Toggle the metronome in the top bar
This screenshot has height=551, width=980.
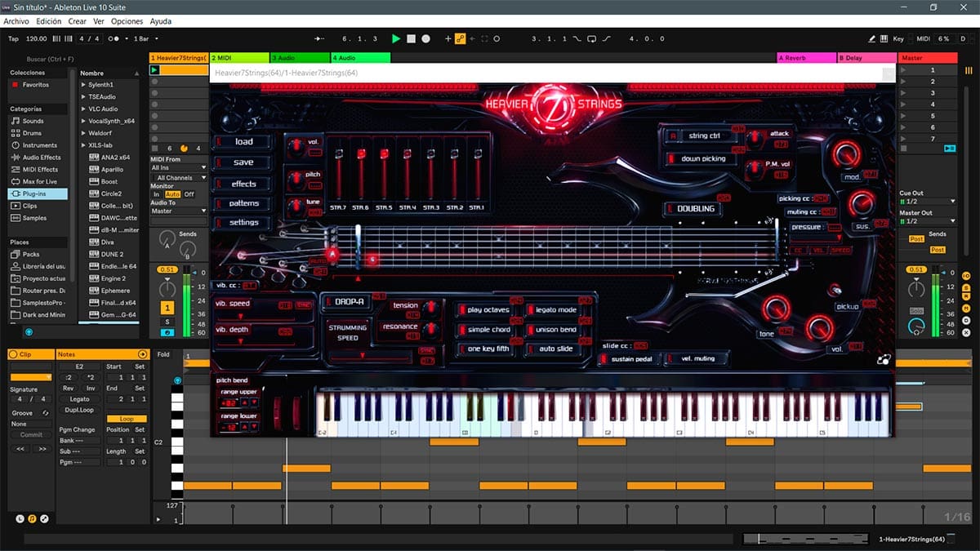tap(115, 38)
